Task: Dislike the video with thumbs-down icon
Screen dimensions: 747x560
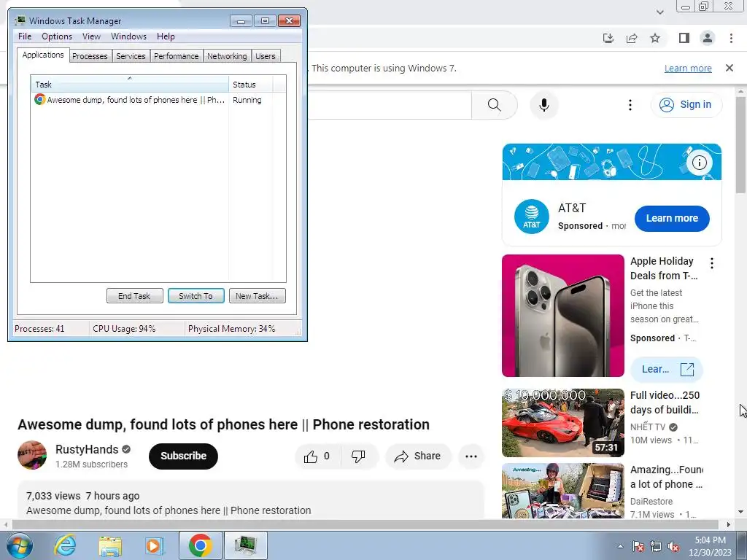Action: click(x=358, y=456)
